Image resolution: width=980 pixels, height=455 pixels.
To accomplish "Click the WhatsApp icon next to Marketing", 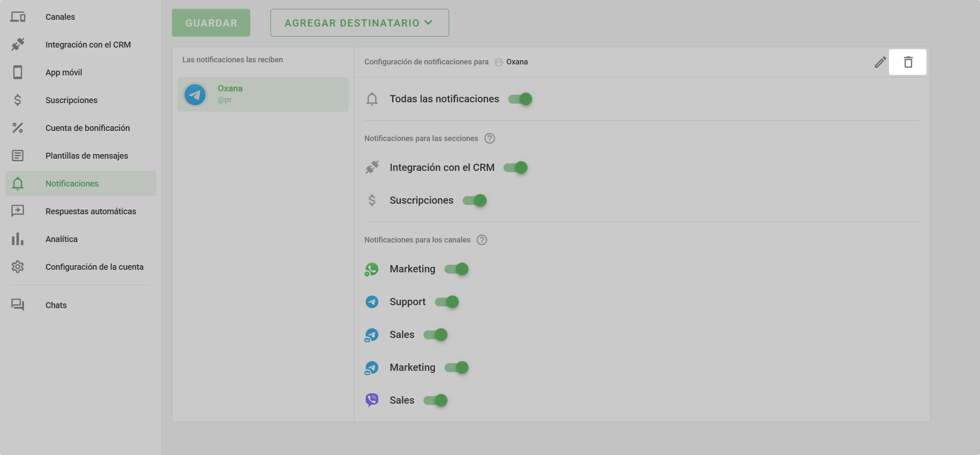I will (x=372, y=269).
